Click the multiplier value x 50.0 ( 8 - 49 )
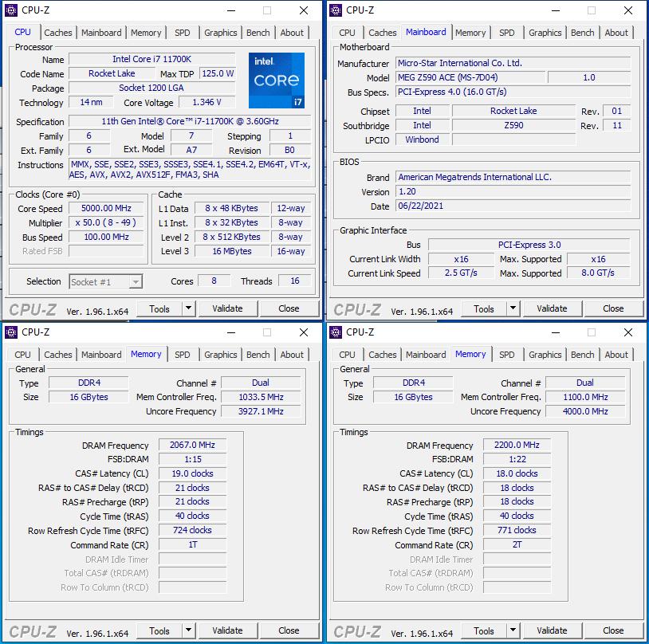Image resolution: width=649 pixels, height=644 pixels. (106, 222)
